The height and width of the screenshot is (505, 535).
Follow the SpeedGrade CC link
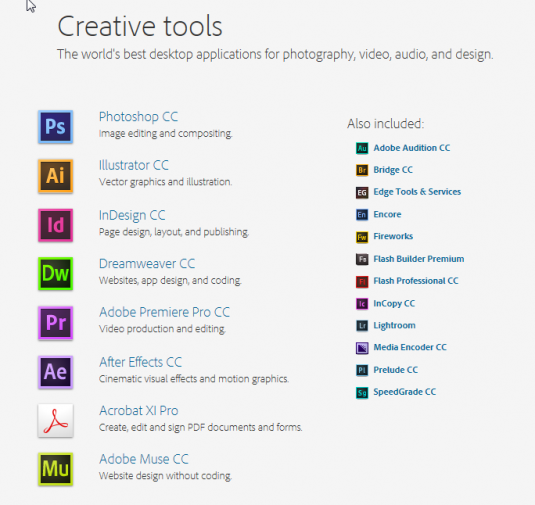405,392
